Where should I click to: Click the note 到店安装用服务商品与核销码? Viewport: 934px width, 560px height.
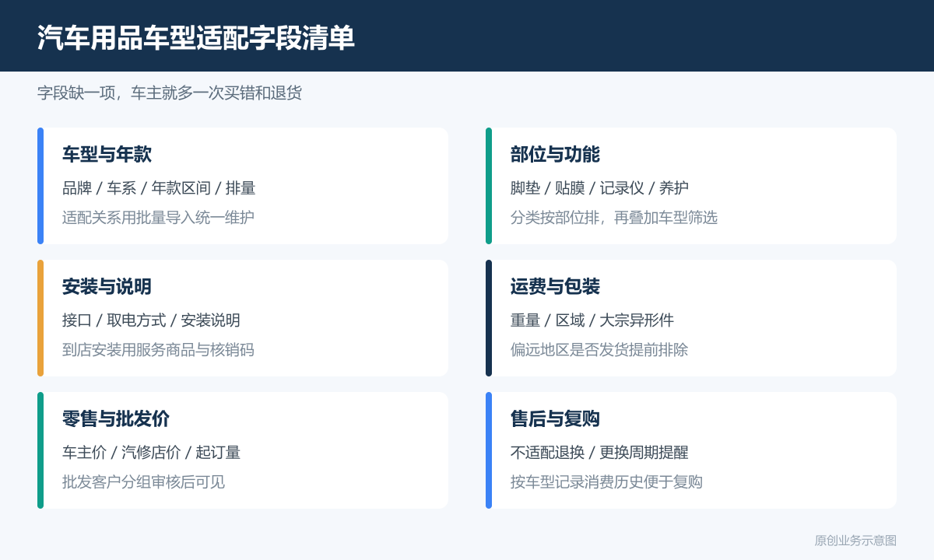pos(158,350)
